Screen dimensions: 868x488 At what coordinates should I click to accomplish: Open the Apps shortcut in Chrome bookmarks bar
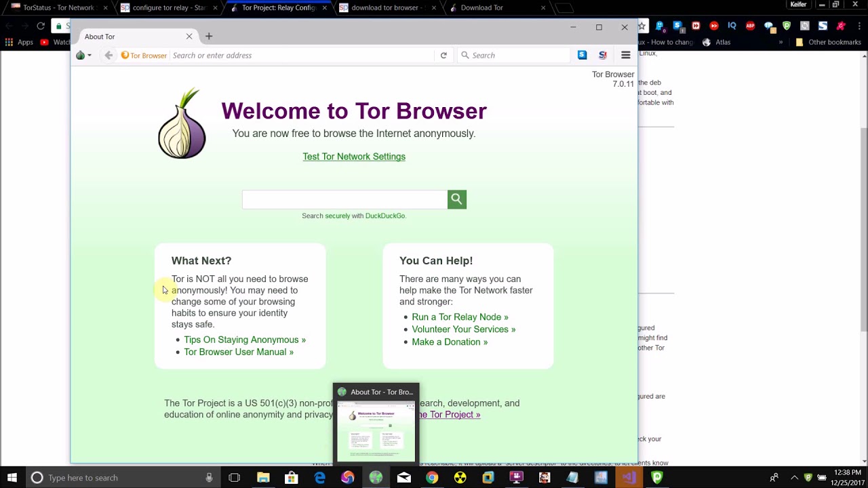[19, 42]
